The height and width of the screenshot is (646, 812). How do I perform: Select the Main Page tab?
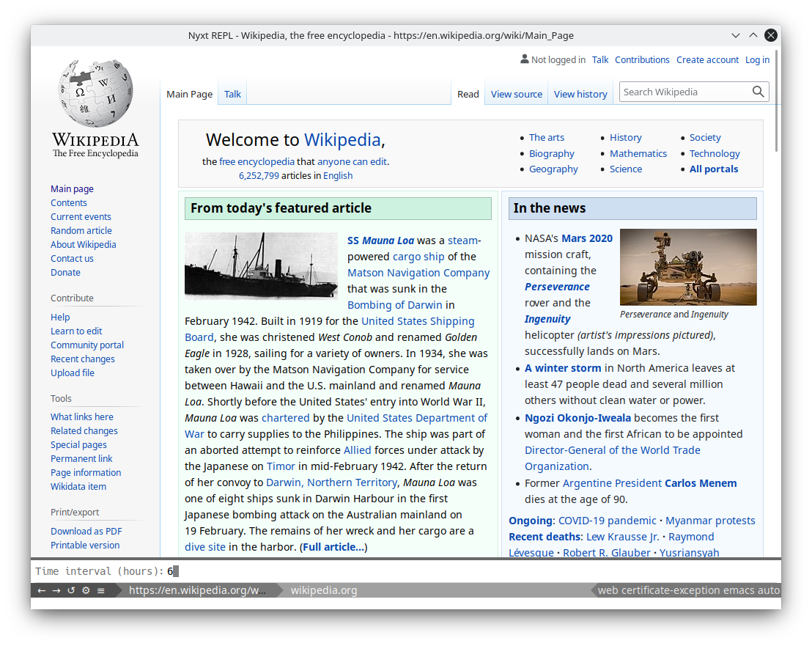(190, 95)
